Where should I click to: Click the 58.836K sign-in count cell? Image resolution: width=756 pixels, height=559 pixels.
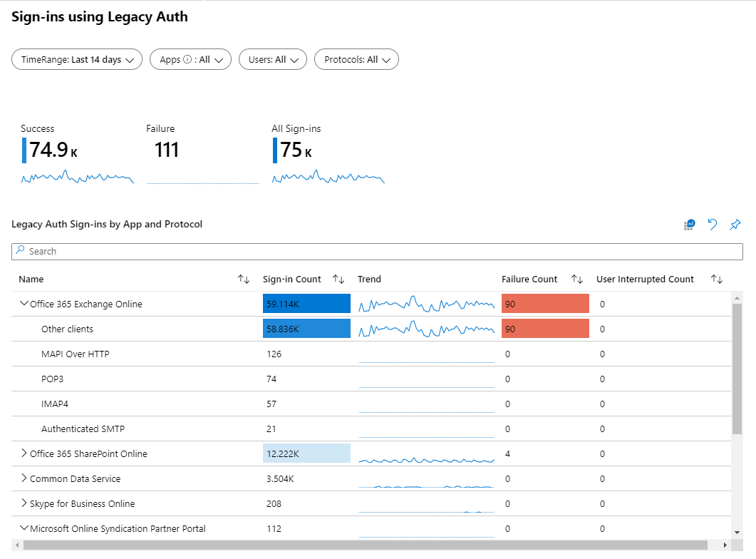(306, 329)
